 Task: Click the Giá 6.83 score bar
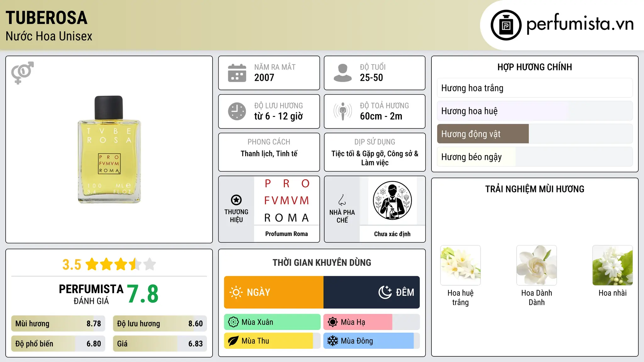pos(160,344)
